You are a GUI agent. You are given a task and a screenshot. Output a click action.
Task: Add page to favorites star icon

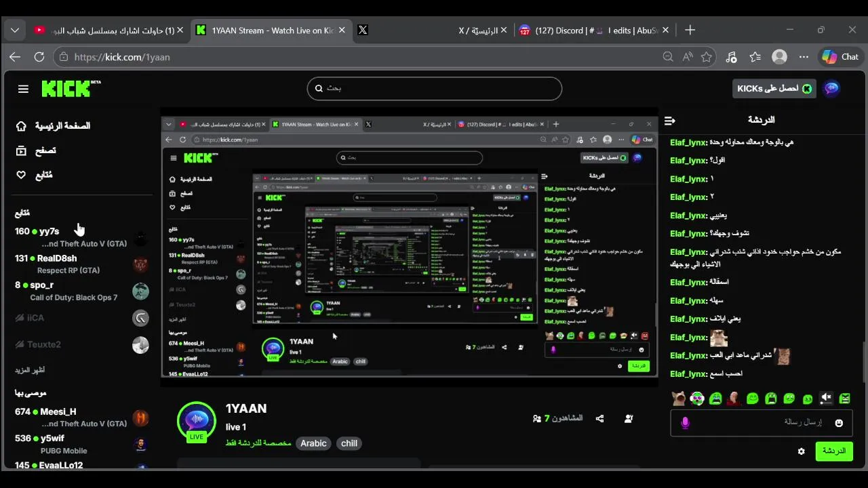(707, 57)
